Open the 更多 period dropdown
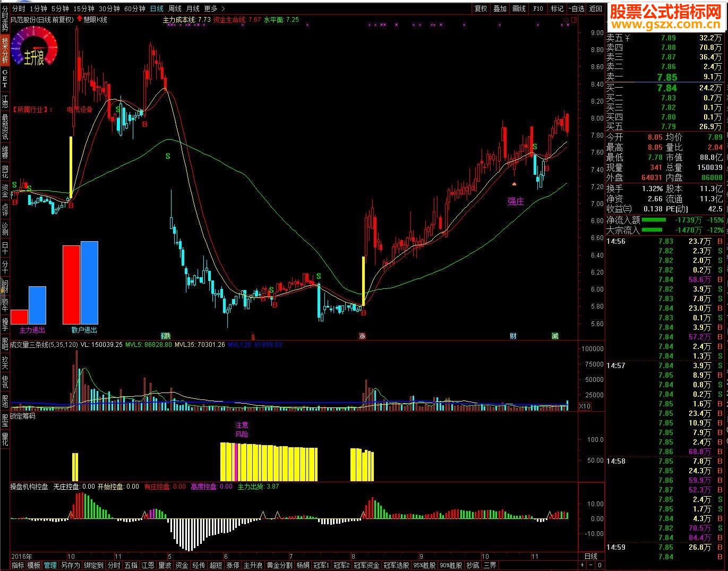The image size is (728, 571). 214,8
